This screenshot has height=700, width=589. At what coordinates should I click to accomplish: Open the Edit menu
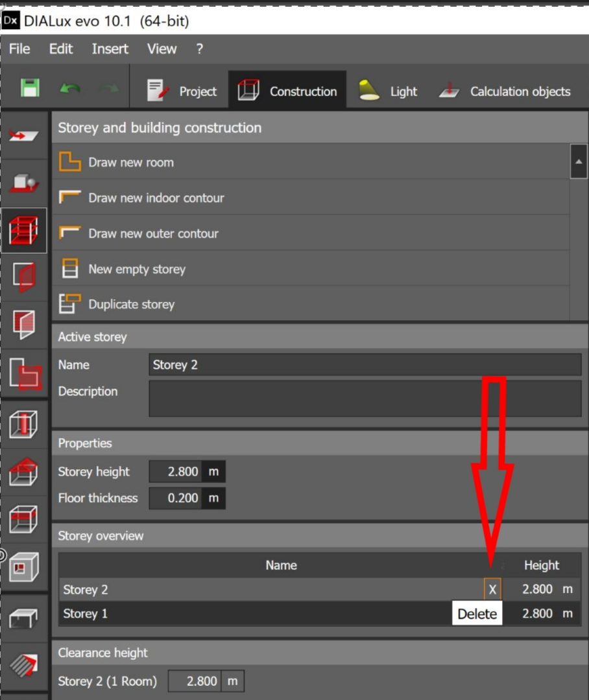tap(61, 49)
